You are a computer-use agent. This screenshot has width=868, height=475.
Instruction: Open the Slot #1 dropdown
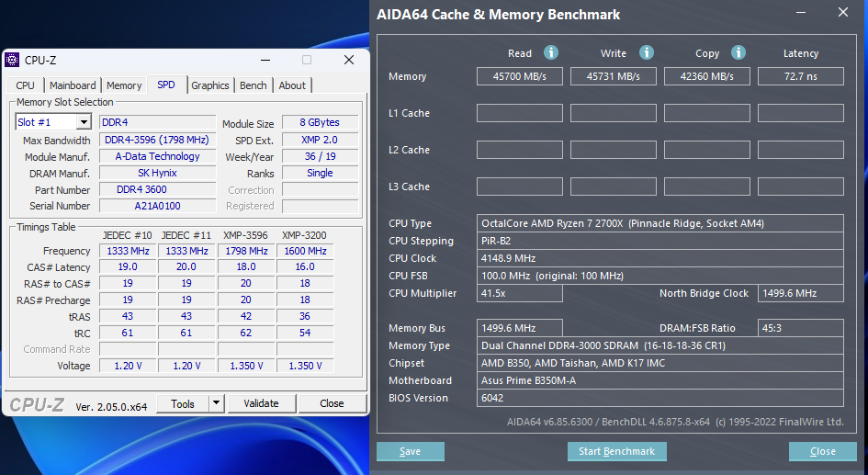(84, 122)
